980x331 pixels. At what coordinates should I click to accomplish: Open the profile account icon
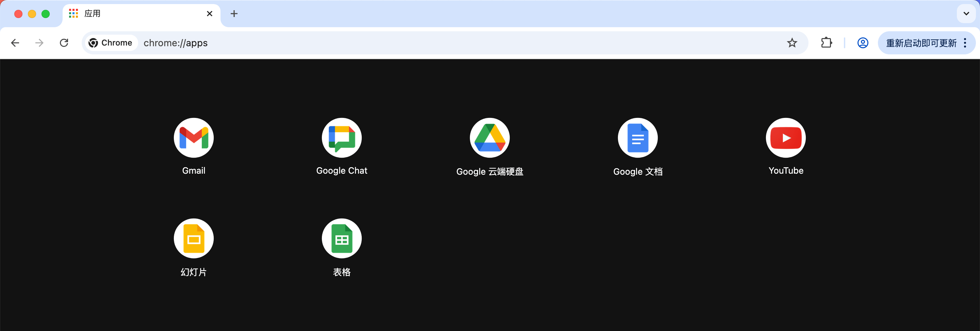click(x=863, y=43)
